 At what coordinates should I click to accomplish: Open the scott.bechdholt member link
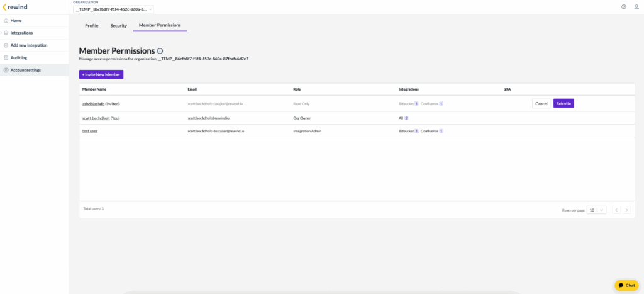click(x=96, y=118)
